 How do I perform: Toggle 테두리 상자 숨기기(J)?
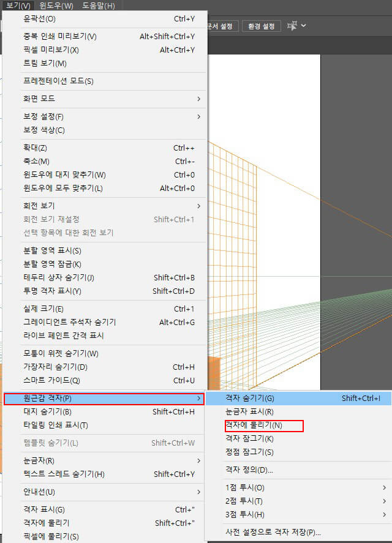click(104, 278)
